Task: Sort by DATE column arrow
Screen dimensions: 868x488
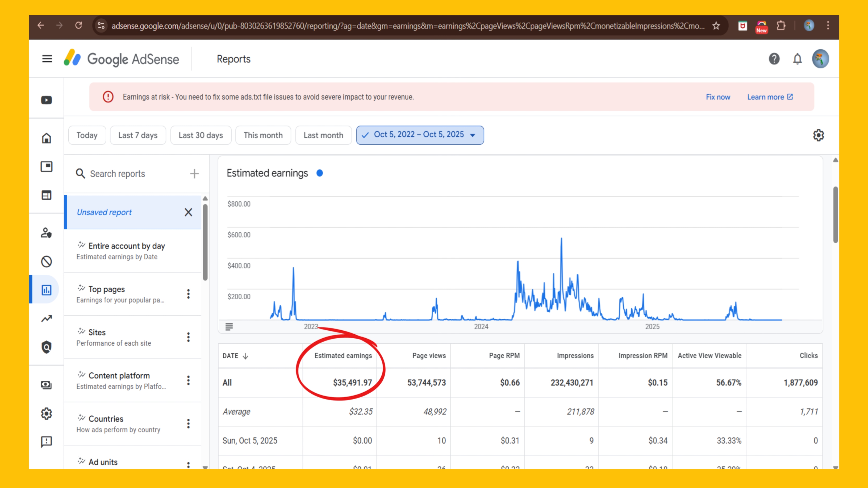Action: 246,356
